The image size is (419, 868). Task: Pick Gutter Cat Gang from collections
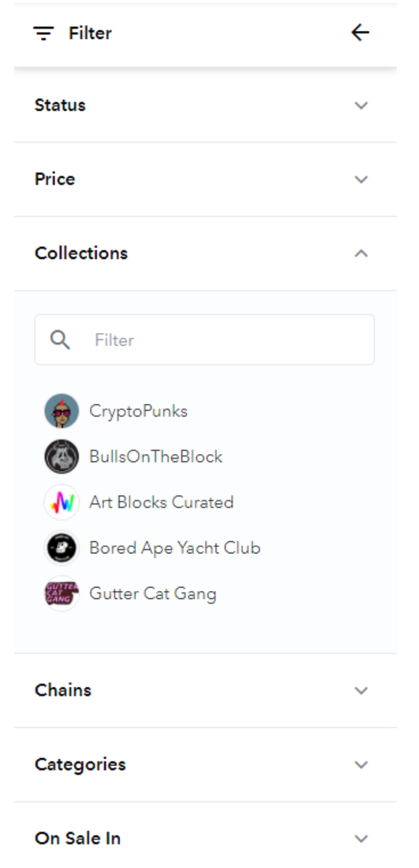pos(152,594)
